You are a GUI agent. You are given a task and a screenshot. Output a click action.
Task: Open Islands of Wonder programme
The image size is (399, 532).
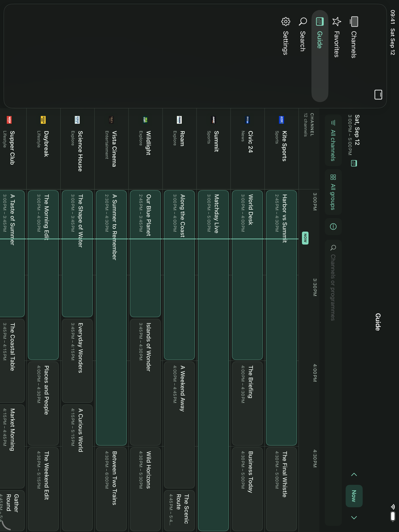coord(145,382)
